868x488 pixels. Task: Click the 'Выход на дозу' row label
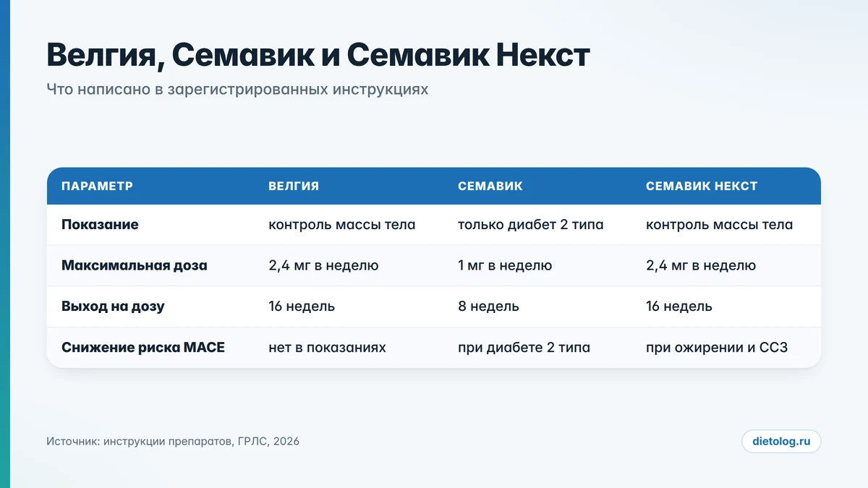point(113,307)
